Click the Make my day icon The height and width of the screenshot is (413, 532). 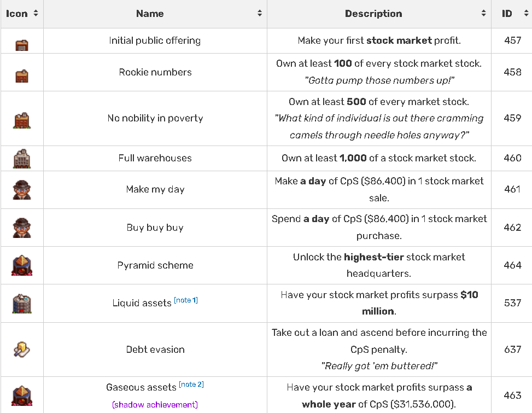pos(22,190)
